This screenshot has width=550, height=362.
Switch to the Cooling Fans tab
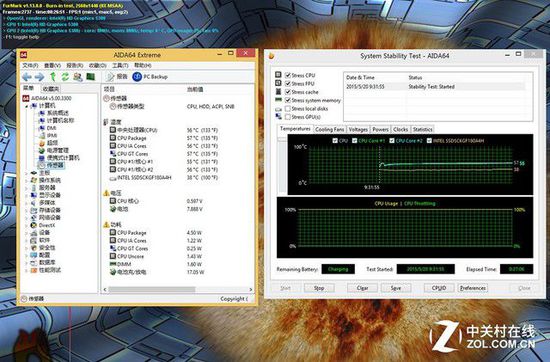(x=329, y=129)
